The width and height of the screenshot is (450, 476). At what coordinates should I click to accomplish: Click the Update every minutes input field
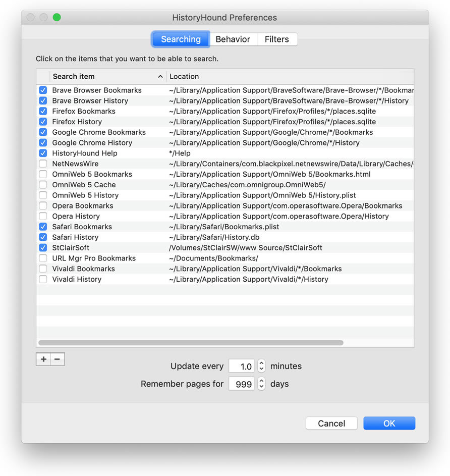tap(241, 366)
